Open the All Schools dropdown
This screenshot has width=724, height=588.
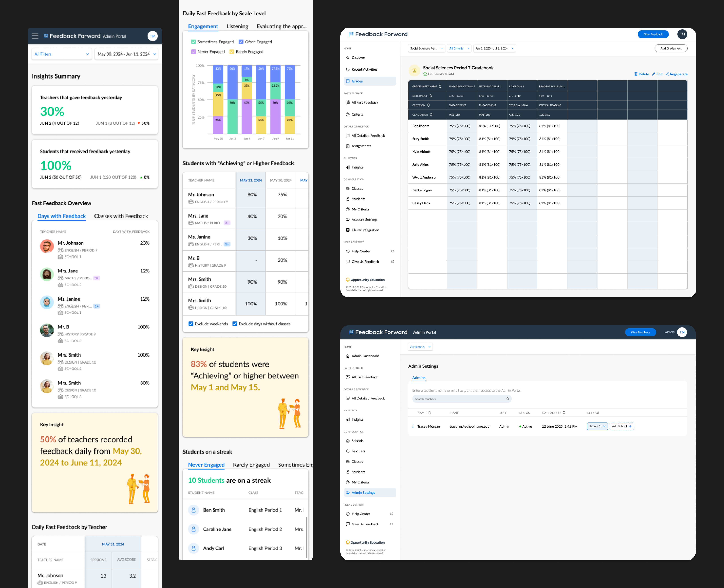tap(420, 347)
